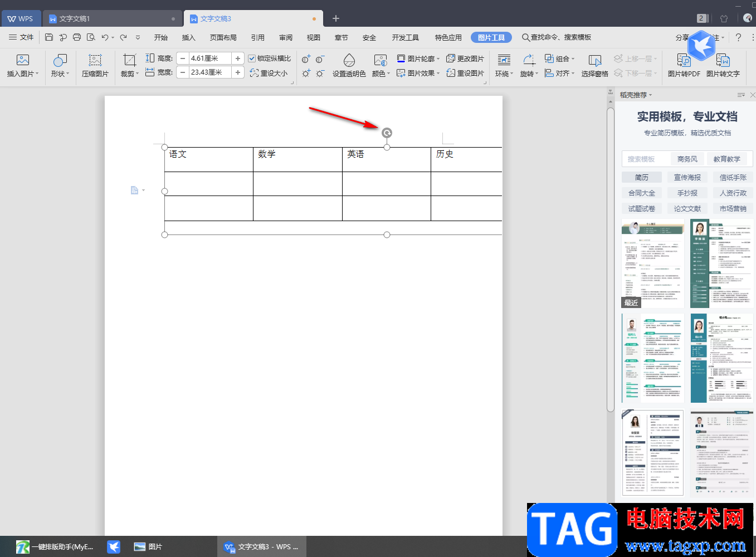
Task: Switch to the 插入 tab
Action: pos(189,37)
